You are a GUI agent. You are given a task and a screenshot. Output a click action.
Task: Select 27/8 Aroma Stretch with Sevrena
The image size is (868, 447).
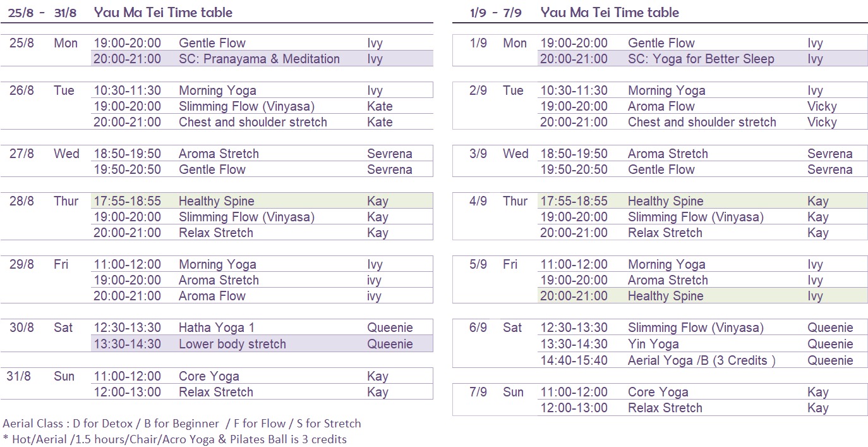[x=262, y=154]
